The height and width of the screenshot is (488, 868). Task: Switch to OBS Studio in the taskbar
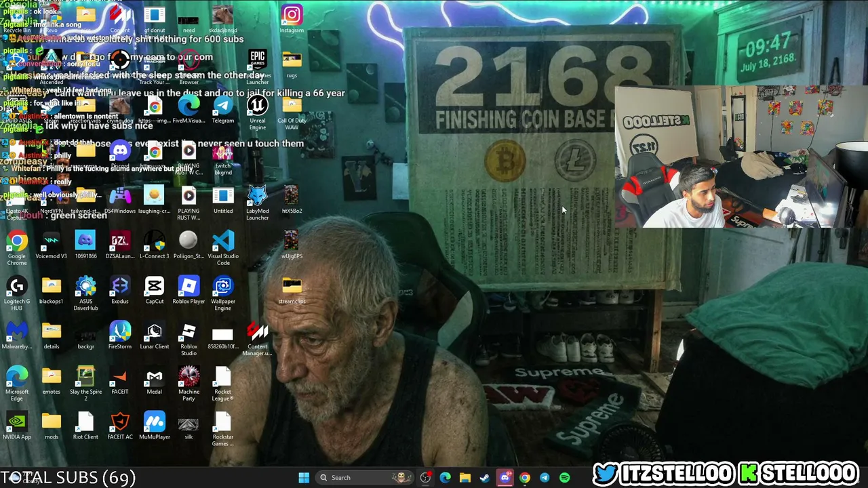point(425,478)
